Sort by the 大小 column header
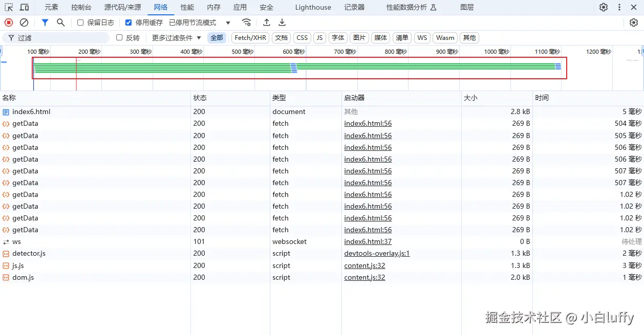The image size is (644, 335). [497, 98]
